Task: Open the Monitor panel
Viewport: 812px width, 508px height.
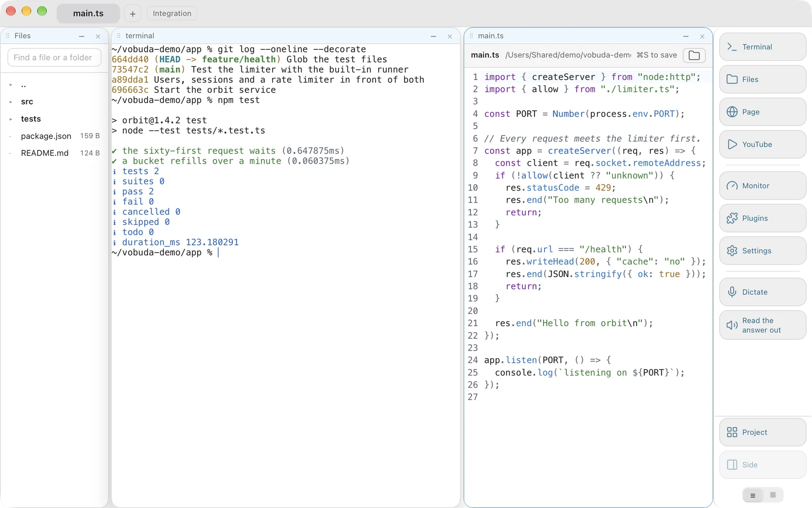Action: pyautogui.click(x=762, y=185)
